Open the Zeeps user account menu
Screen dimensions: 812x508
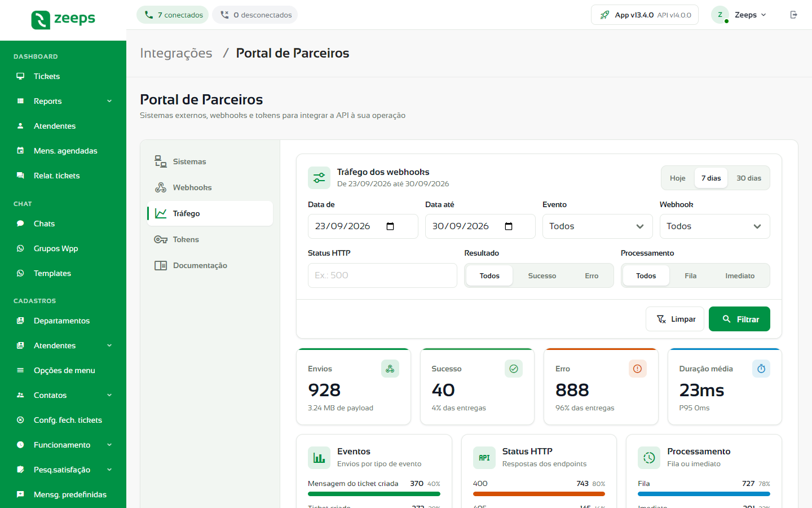(740, 15)
